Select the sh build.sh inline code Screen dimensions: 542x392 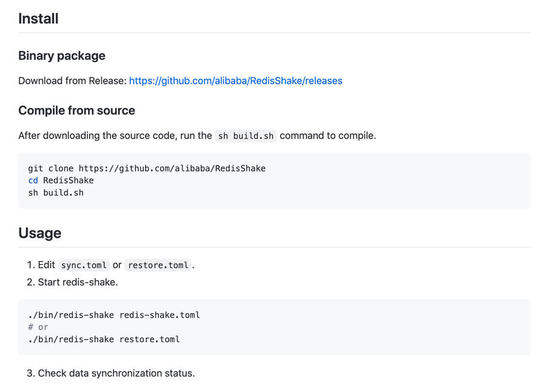click(x=245, y=135)
